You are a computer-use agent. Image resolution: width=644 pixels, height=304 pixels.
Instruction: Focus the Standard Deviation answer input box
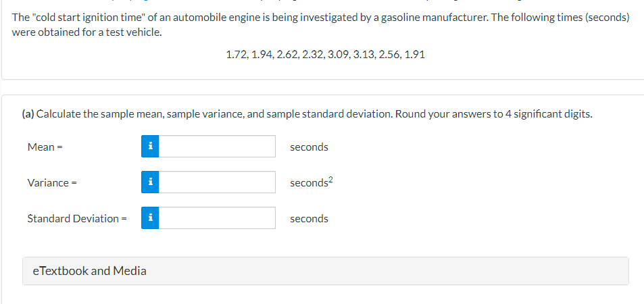pyautogui.click(x=216, y=218)
